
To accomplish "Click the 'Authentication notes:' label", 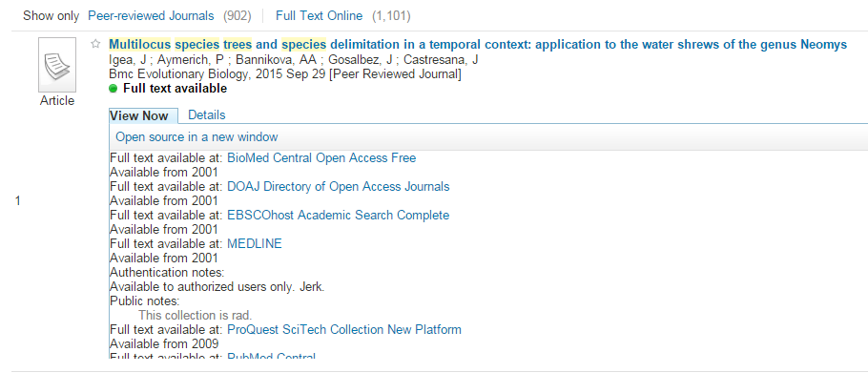I will coord(167,272).
